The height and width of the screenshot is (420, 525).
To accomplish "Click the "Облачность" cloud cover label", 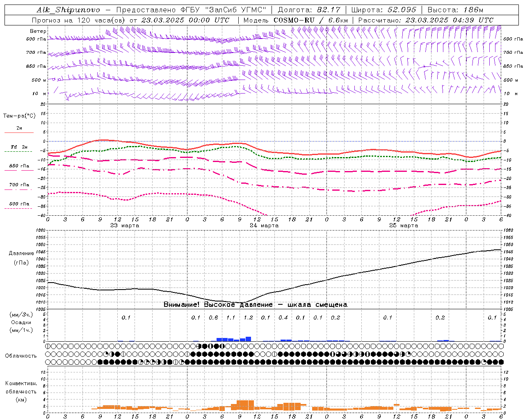I will tap(21, 356).
